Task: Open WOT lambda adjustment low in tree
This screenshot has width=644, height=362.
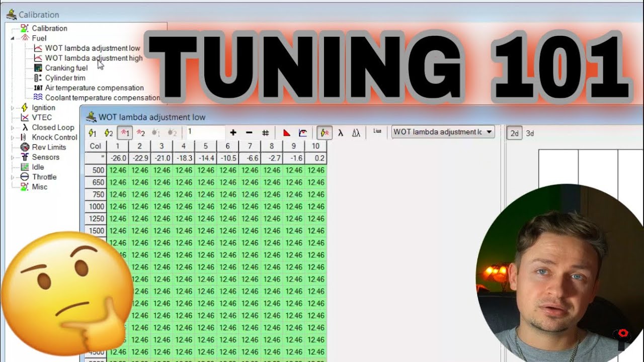Action: tap(93, 48)
